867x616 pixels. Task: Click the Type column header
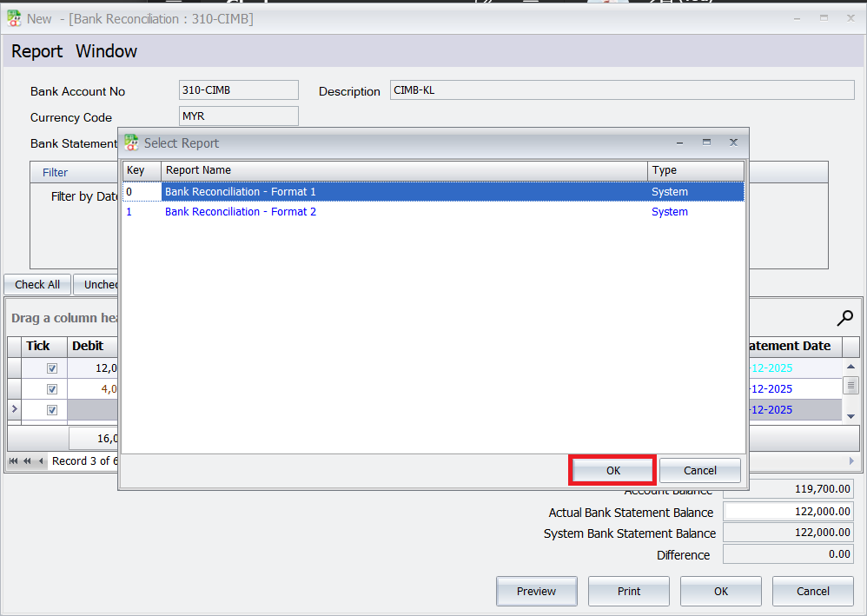[x=695, y=170]
